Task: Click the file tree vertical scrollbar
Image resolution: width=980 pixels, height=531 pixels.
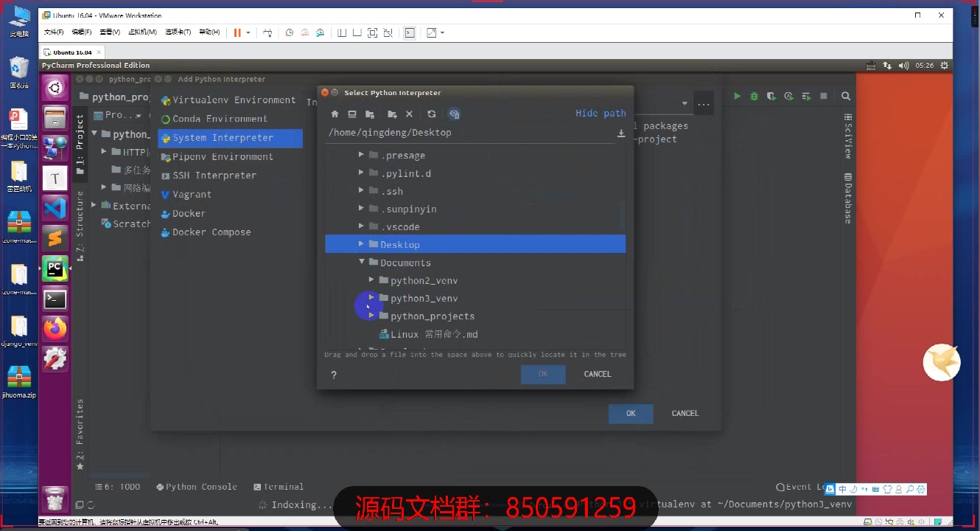Action: [x=623, y=218]
